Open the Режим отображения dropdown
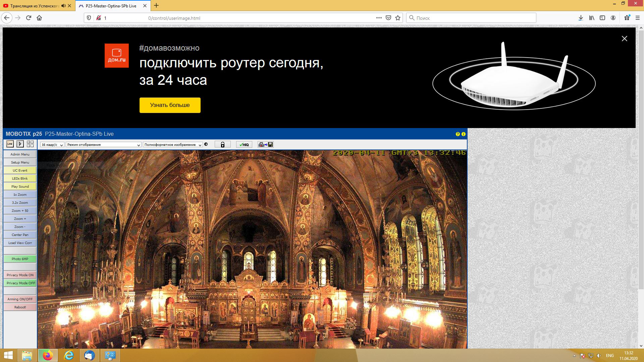The image size is (644, 362). point(103,145)
